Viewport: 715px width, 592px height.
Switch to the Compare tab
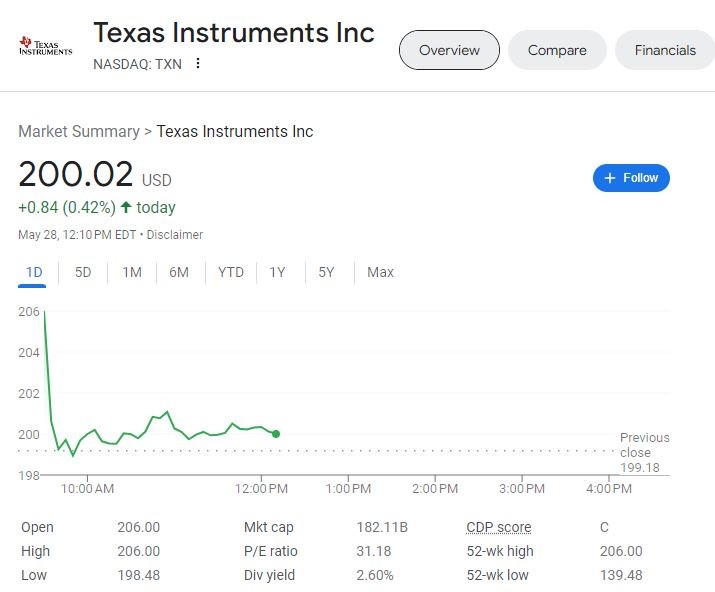[x=557, y=50]
